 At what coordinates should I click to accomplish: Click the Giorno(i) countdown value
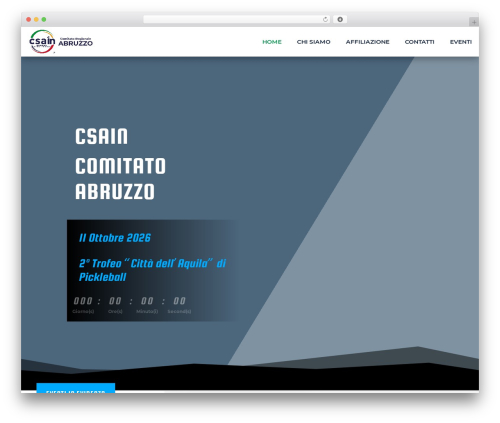[83, 301]
